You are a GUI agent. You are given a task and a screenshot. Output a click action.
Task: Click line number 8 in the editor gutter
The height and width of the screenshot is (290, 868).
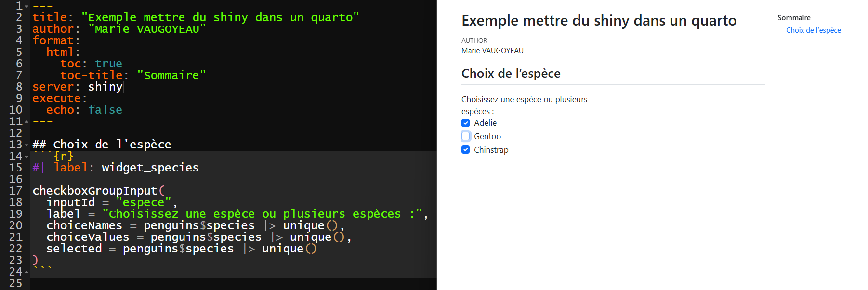coord(19,87)
